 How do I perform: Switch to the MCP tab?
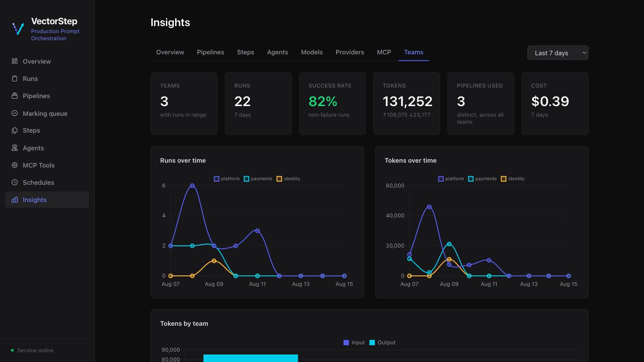point(383,52)
